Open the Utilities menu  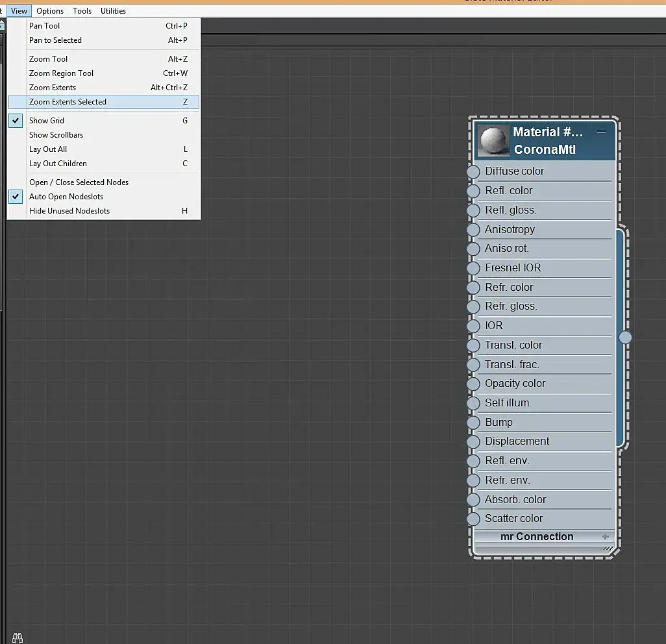(x=113, y=11)
